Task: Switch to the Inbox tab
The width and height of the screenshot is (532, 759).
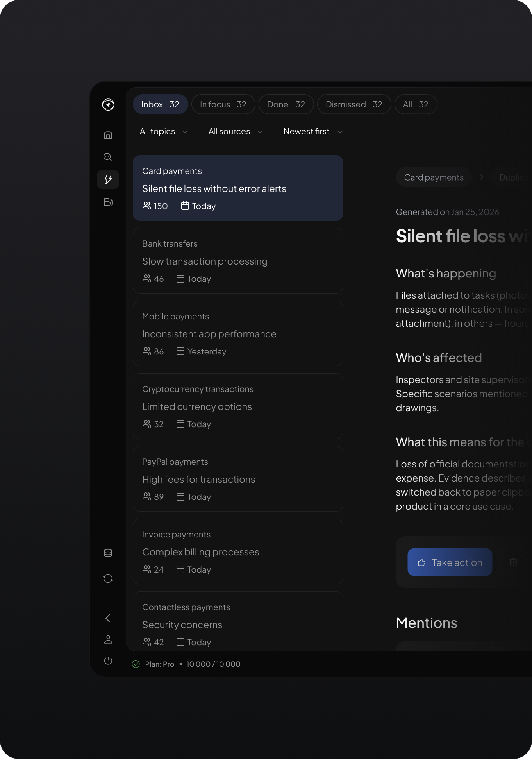Action: (x=160, y=104)
